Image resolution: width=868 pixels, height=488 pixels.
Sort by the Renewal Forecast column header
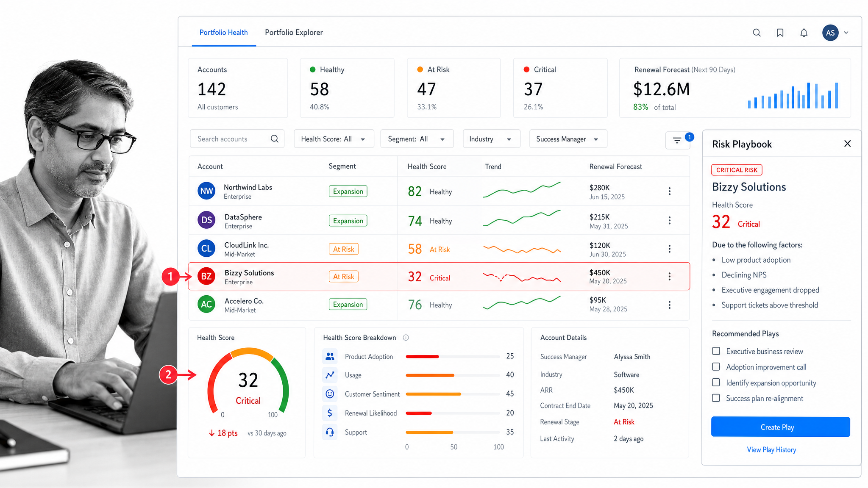[x=615, y=166]
